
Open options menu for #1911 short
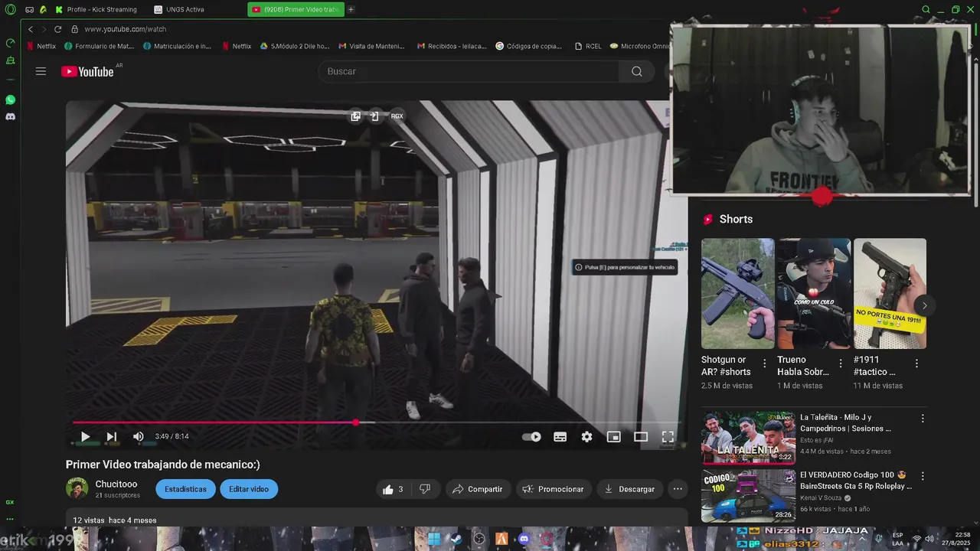916,364
